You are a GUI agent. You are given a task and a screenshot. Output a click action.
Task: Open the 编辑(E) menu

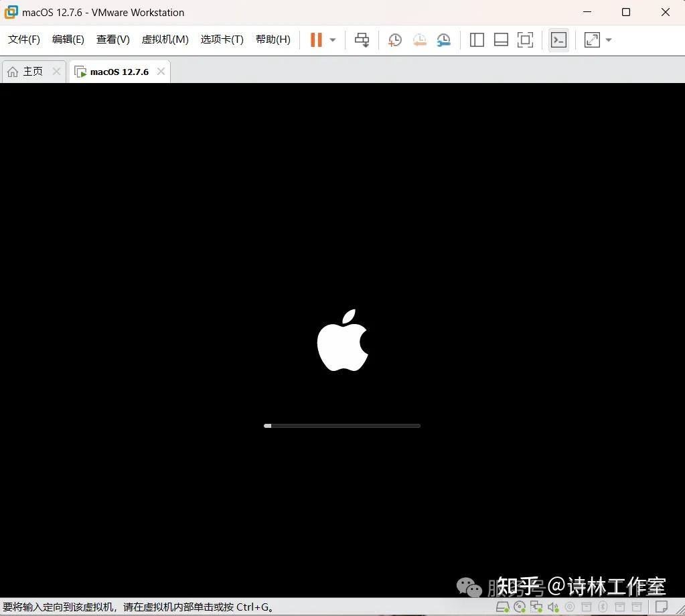(x=68, y=40)
